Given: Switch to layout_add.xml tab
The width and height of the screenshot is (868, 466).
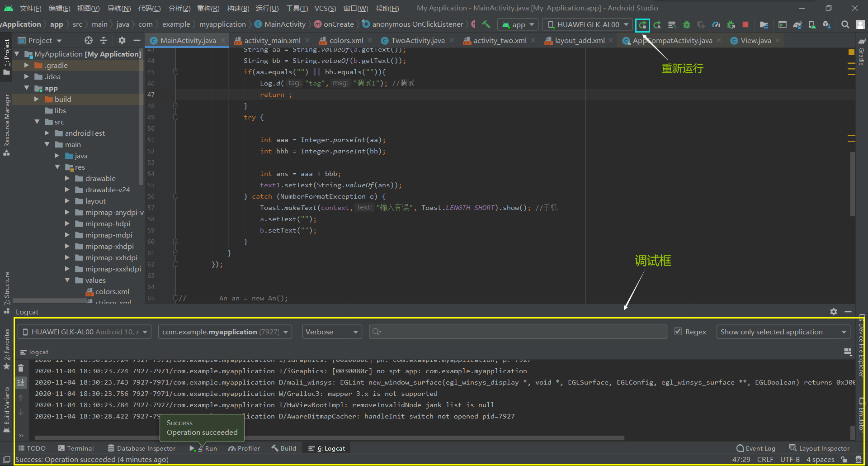Looking at the screenshot, I should tap(580, 40).
